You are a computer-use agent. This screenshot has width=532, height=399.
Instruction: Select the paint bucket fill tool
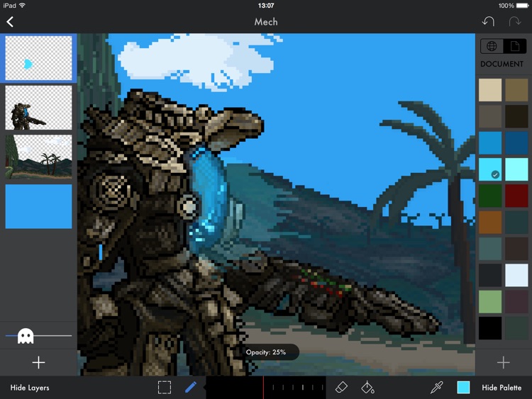pos(367,387)
